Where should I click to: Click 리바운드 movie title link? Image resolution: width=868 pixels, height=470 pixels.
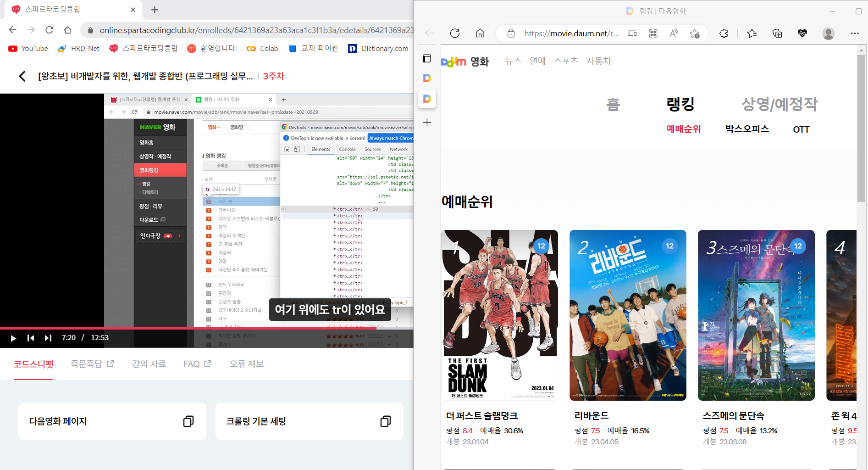click(591, 416)
